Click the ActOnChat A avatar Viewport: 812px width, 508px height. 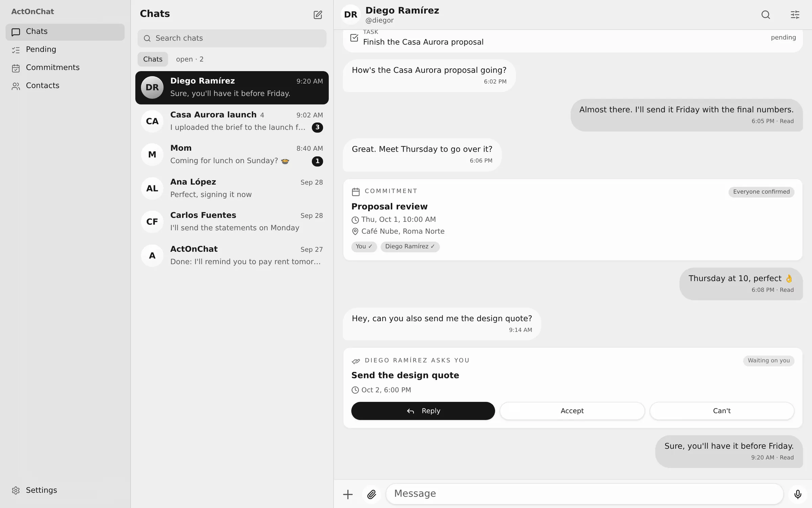click(x=152, y=256)
